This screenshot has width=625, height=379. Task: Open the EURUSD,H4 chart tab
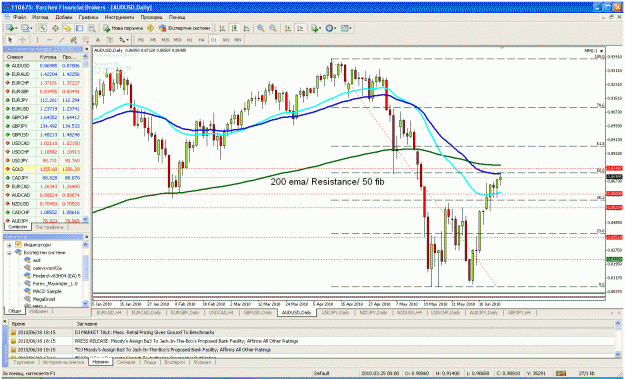tap(109, 313)
